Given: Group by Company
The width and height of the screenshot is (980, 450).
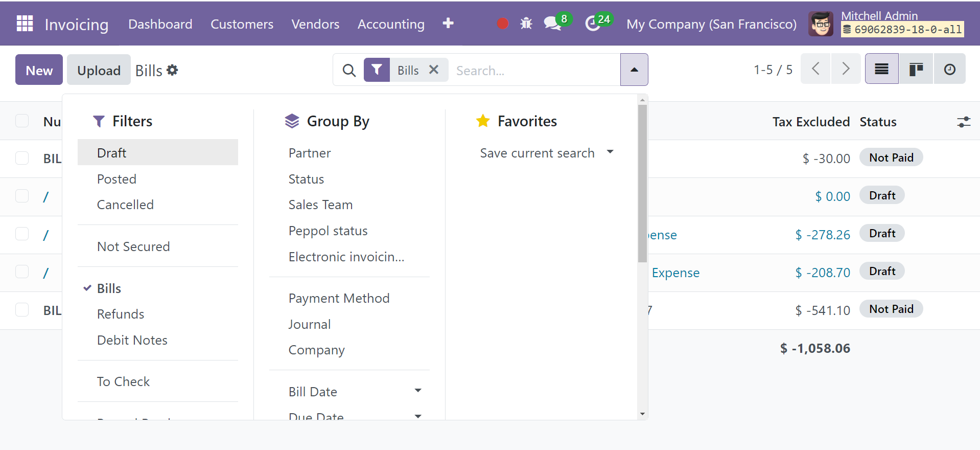Looking at the screenshot, I should [349, 350].
